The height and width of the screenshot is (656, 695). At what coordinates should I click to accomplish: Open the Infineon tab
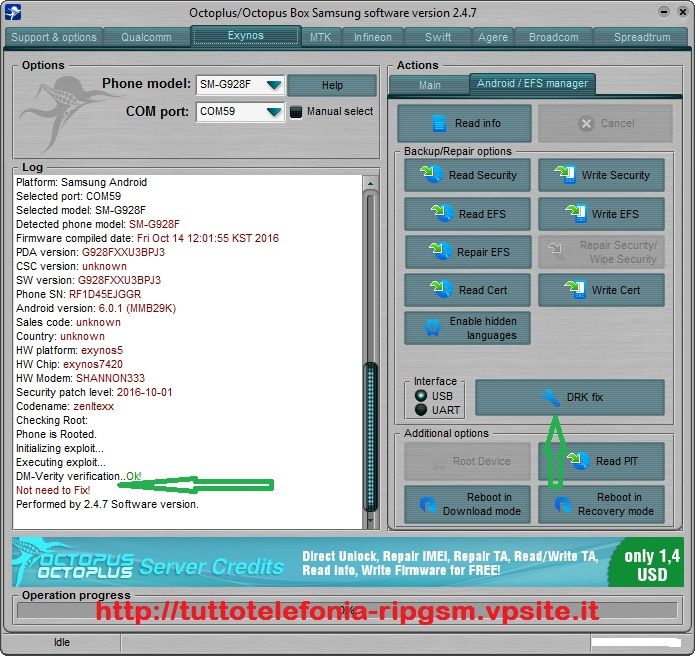tap(373, 37)
